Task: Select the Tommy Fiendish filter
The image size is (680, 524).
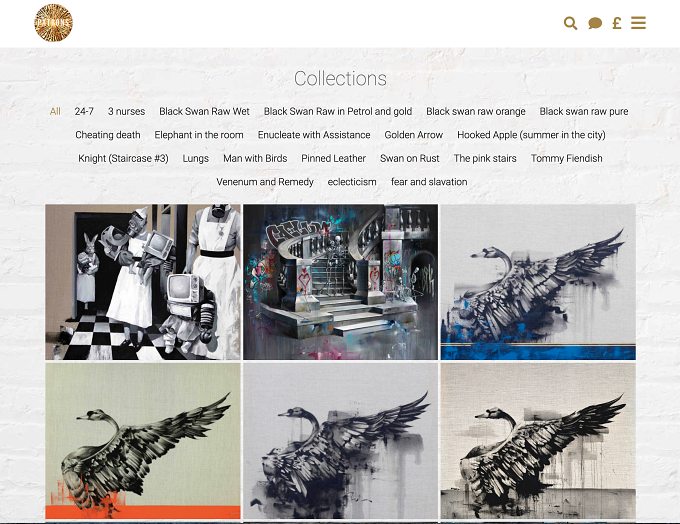Action: pos(566,158)
